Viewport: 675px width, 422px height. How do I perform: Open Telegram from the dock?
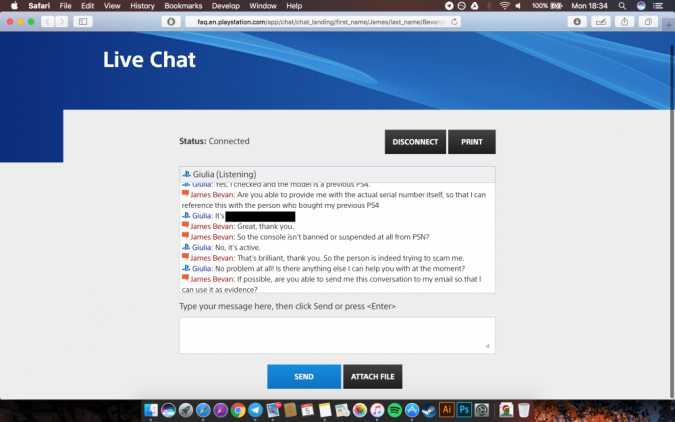256,410
